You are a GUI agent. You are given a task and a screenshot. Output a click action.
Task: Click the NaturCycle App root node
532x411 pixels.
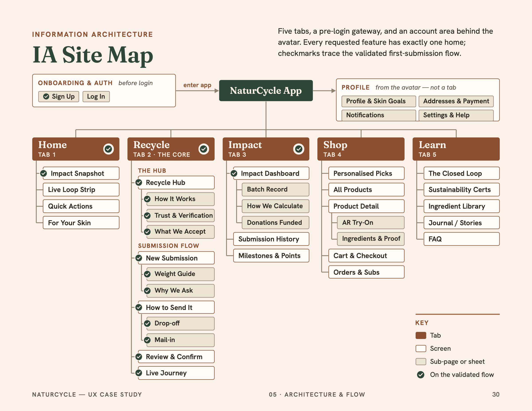click(x=266, y=90)
